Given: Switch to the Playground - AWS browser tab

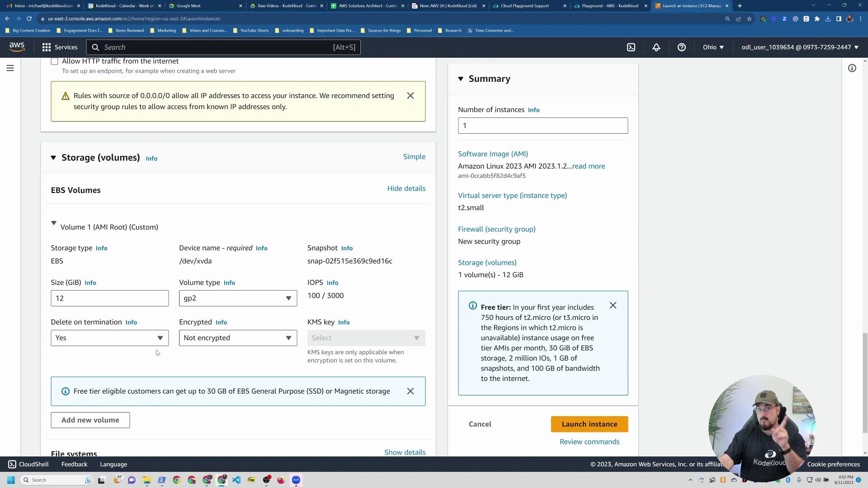Looking at the screenshot, I should coord(609,6).
